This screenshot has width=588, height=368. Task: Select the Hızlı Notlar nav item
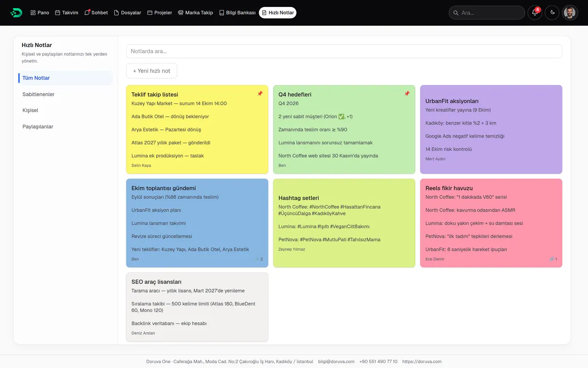tap(277, 12)
